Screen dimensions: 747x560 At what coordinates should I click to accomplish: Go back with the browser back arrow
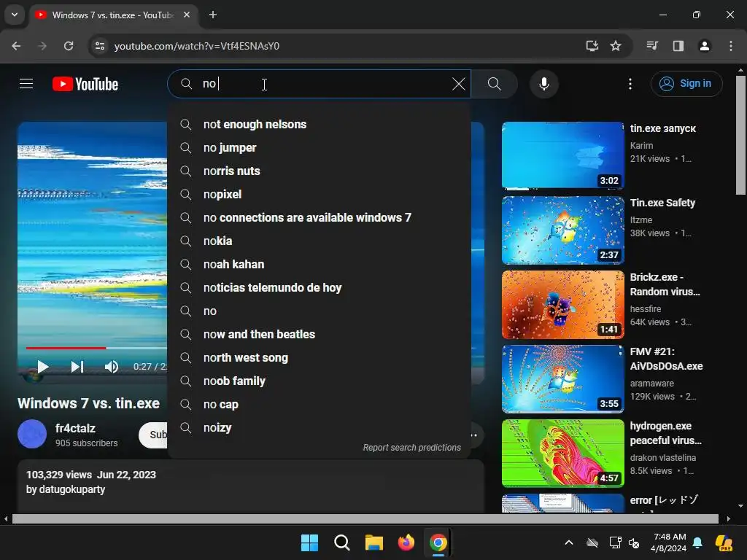pyautogui.click(x=16, y=46)
